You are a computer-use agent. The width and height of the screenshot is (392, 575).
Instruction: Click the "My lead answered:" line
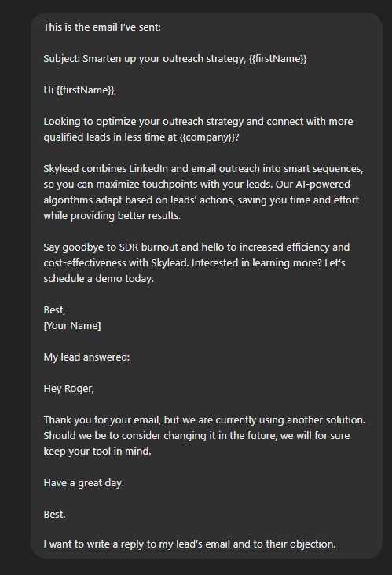pyautogui.click(x=86, y=357)
